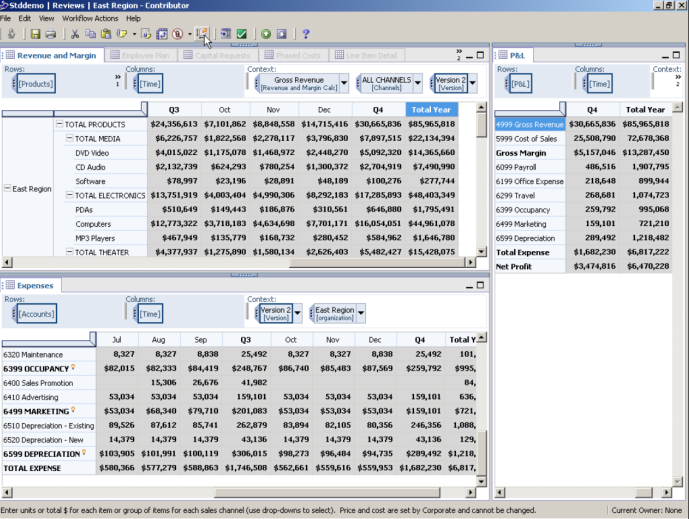The image size is (689, 519).
Task: Click the greyed take ownership icon
Action: (11, 34)
